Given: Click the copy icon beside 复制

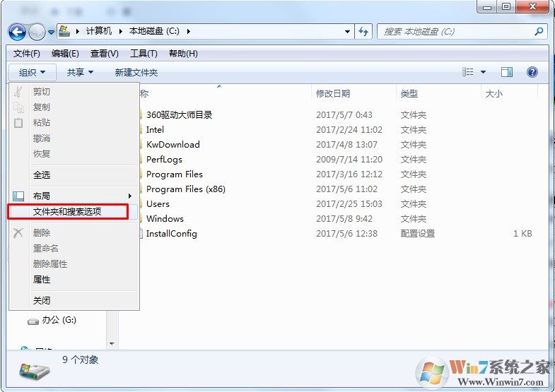Looking at the screenshot, I should [x=18, y=107].
